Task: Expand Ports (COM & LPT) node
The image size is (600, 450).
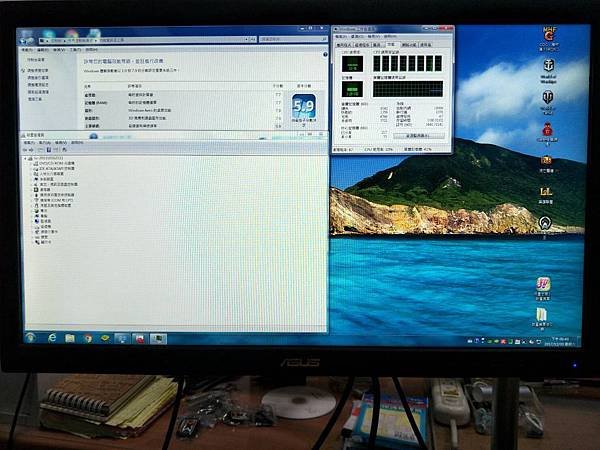Action: point(31,200)
